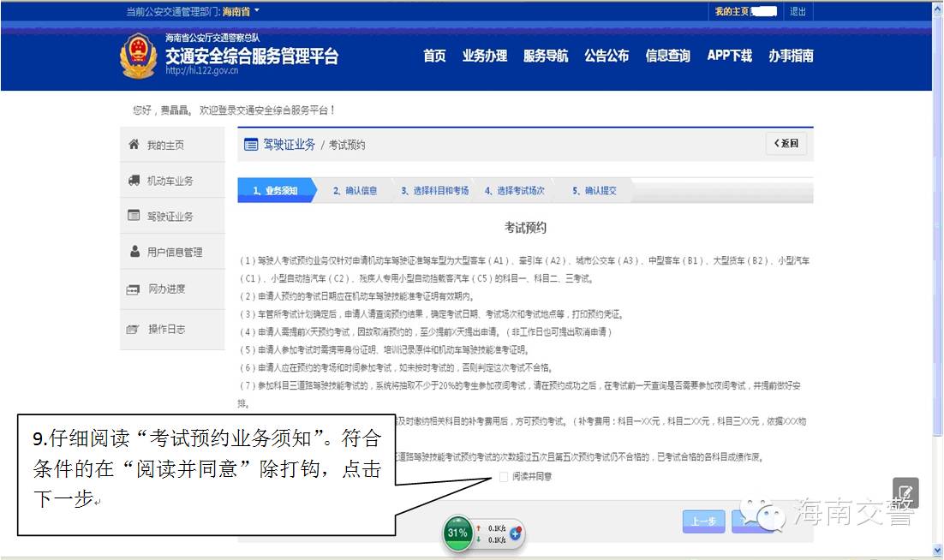Click the card icon next to 网办进度
Viewport: 944px width, 560px height.
coord(132,289)
